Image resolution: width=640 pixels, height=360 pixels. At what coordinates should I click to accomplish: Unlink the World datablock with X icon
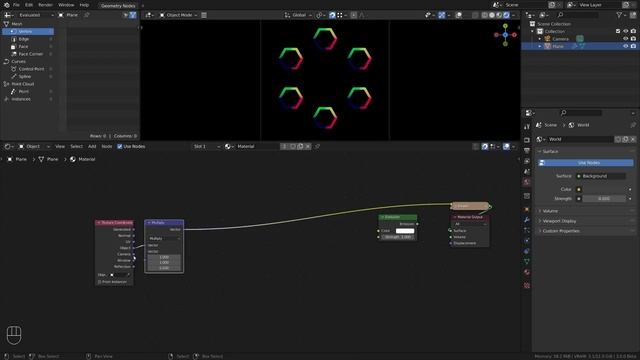pos(633,140)
